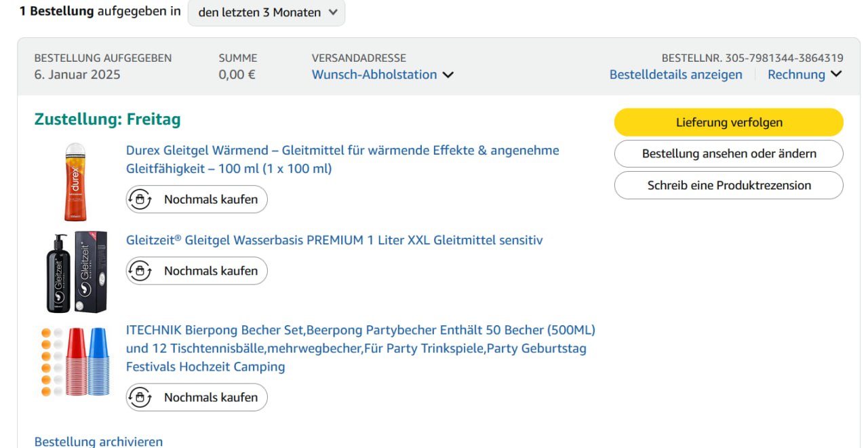Click Bestellung ansehen oder ändern

tap(728, 153)
